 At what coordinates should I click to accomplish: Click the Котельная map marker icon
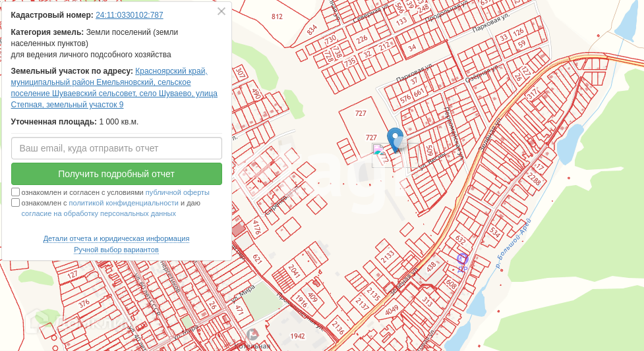coord(252,335)
